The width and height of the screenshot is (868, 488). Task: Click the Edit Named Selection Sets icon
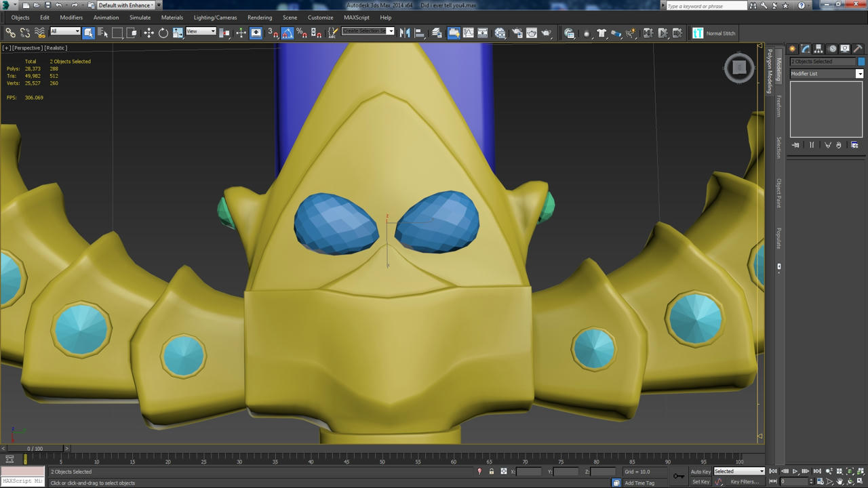333,33
